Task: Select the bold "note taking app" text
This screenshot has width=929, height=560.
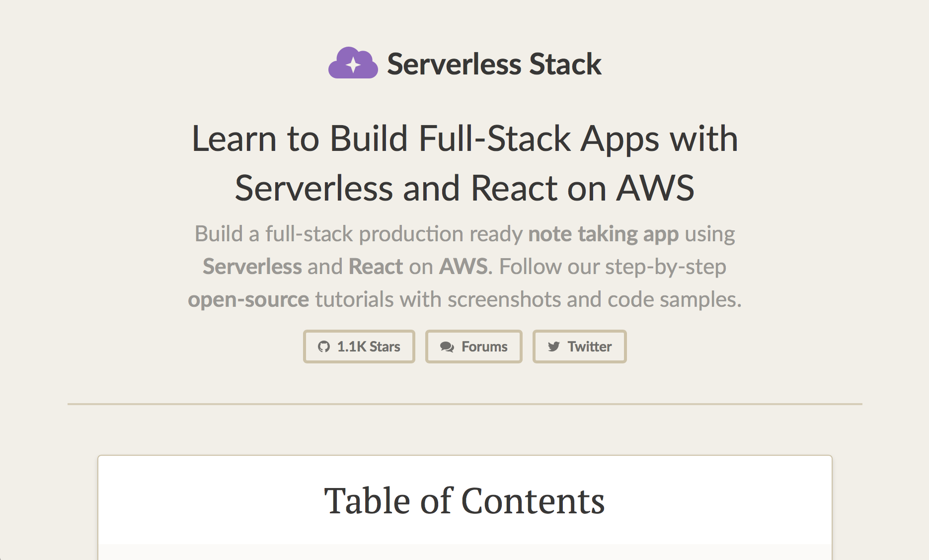Action: click(x=603, y=234)
